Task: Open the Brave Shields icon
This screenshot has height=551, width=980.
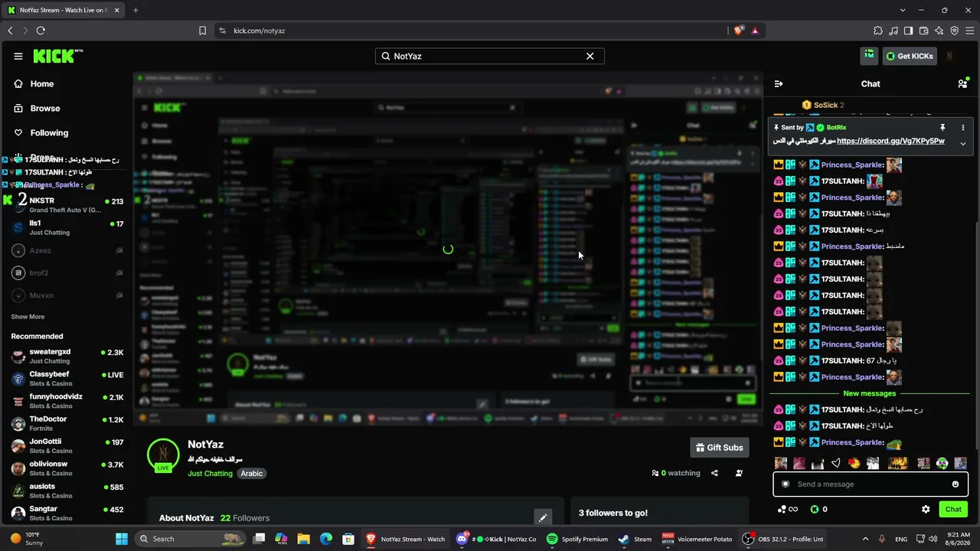Action: pos(738,31)
